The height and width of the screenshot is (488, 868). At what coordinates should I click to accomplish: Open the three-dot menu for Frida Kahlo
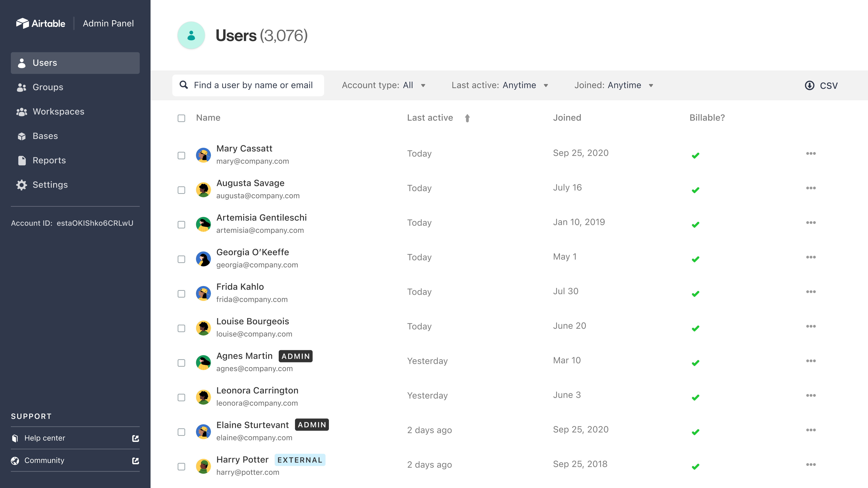(x=811, y=292)
